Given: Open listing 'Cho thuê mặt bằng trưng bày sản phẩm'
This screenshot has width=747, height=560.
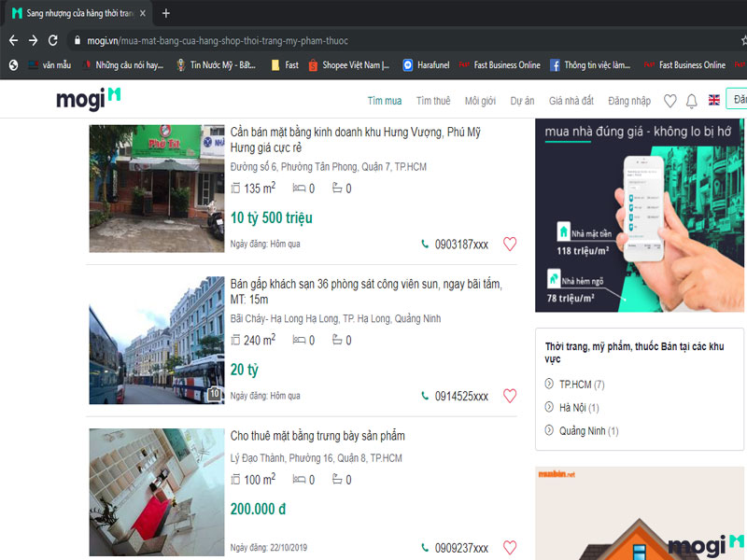Looking at the screenshot, I should (317, 436).
